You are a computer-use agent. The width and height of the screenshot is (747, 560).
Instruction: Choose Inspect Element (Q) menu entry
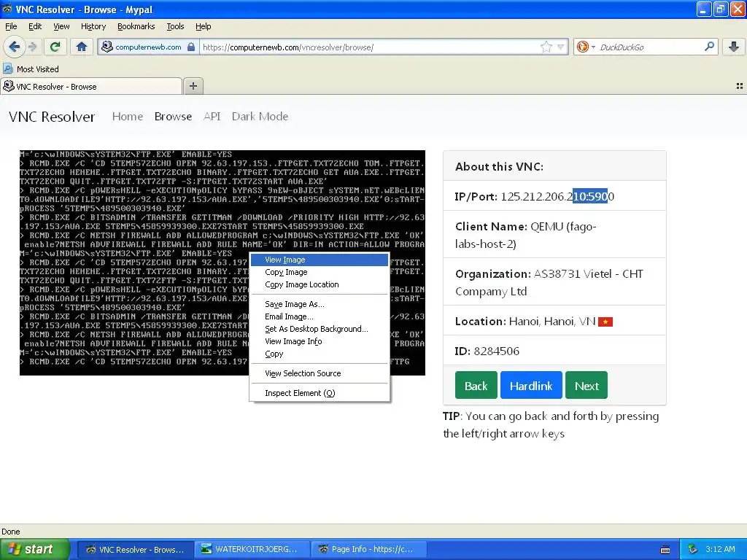320,393
